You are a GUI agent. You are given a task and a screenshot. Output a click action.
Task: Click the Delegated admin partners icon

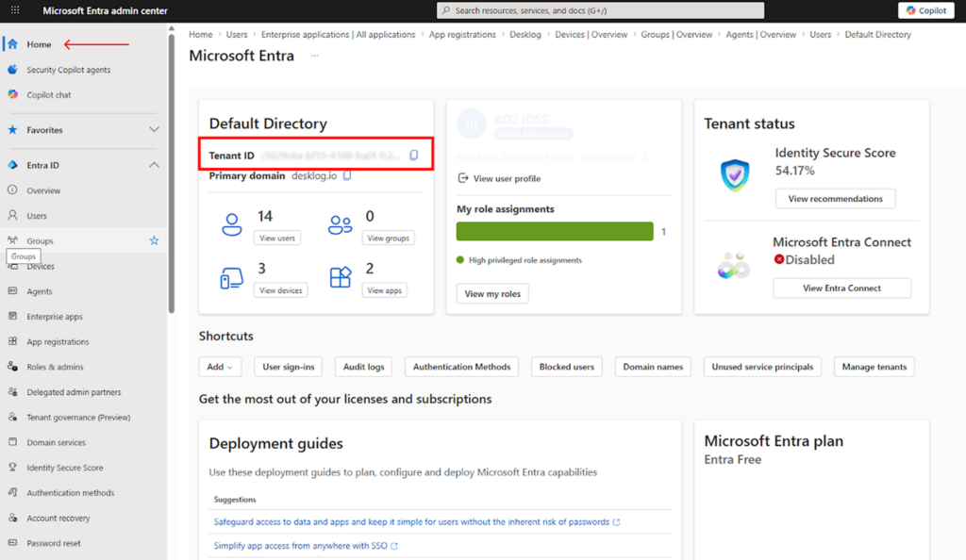[12, 392]
